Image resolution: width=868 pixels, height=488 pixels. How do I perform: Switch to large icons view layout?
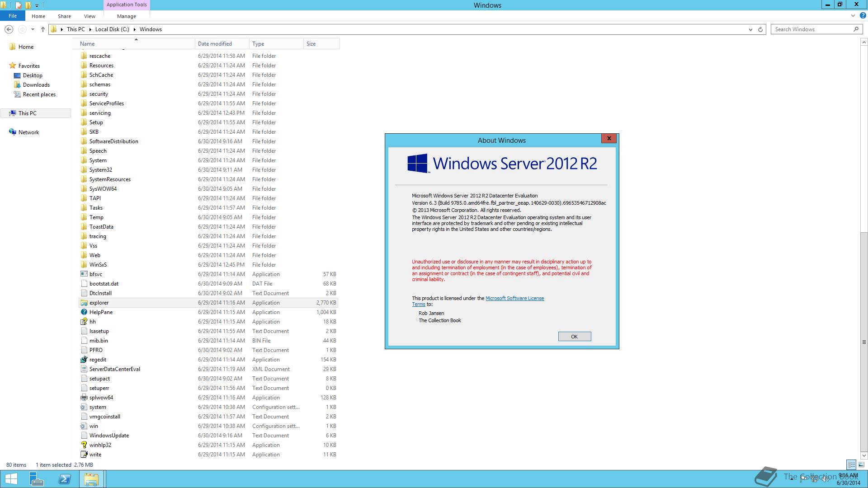pos(861,465)
